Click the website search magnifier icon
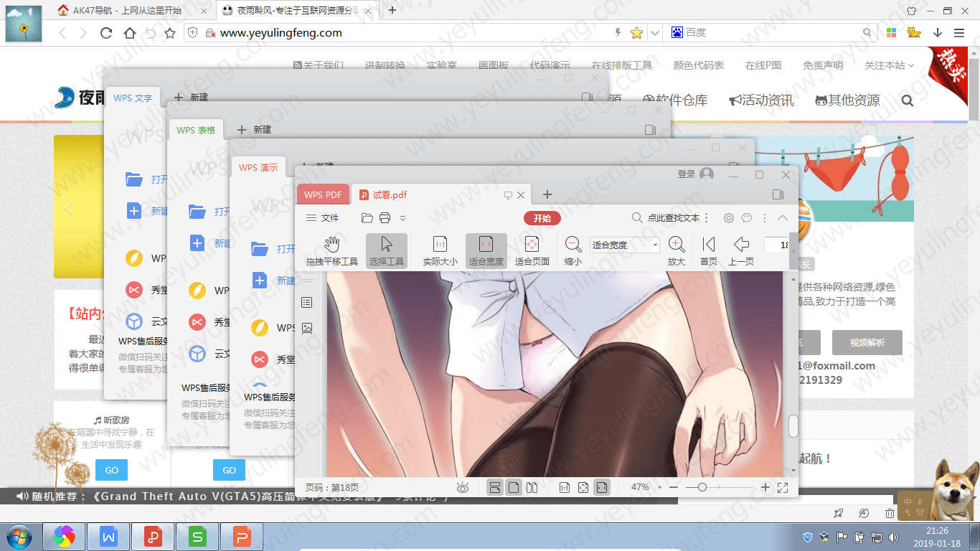Image resolution: width=980 pixels, height=551 pixels. point(908,100)
